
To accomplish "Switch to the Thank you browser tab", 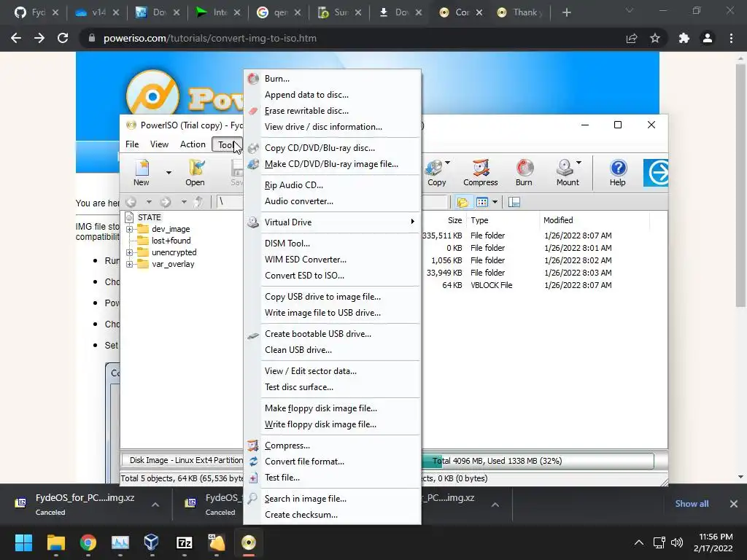I will pyautogui.click(x=521, y=12).
